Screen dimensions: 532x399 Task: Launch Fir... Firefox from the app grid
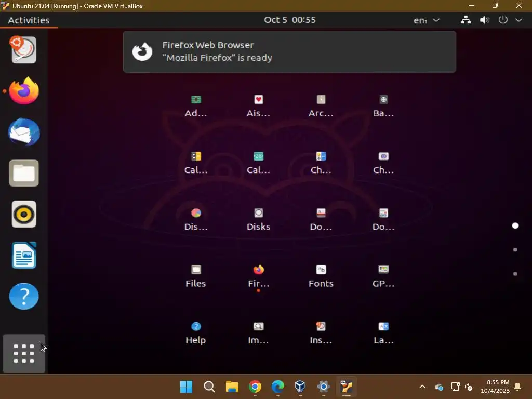coord(258,276)
